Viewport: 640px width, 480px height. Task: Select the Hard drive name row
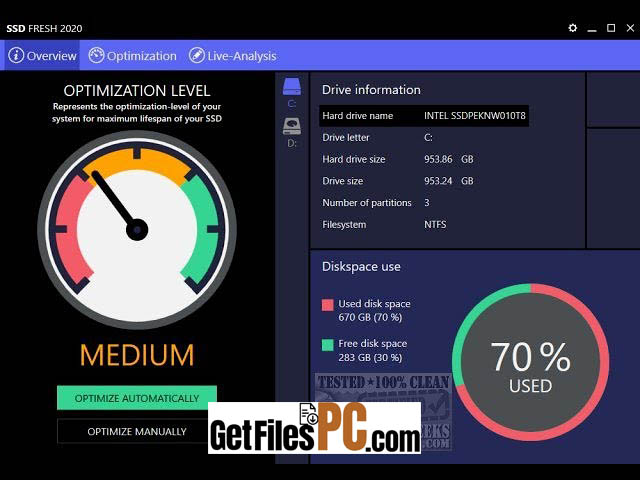point(424,116)
